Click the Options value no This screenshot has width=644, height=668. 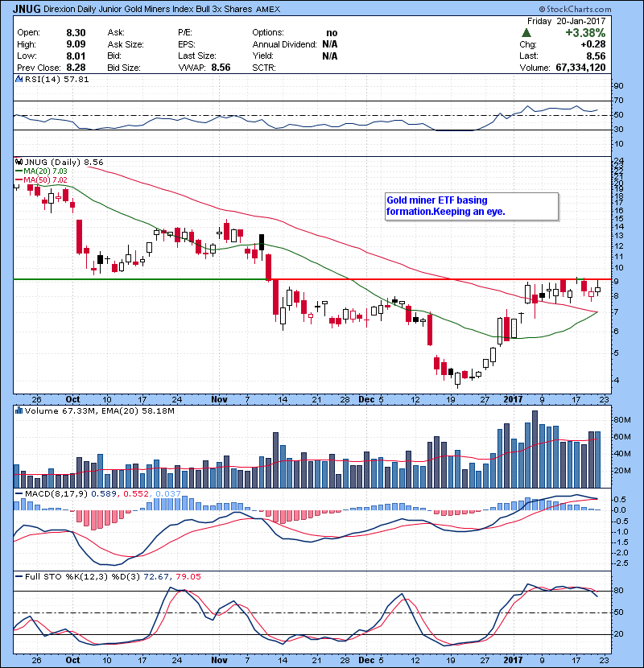(x=332, y=33)
